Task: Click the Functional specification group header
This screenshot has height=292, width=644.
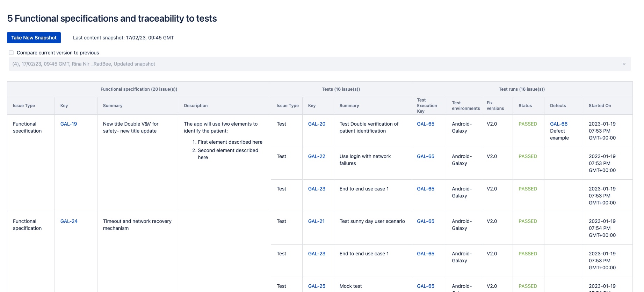Action: (x=139, y=89)
